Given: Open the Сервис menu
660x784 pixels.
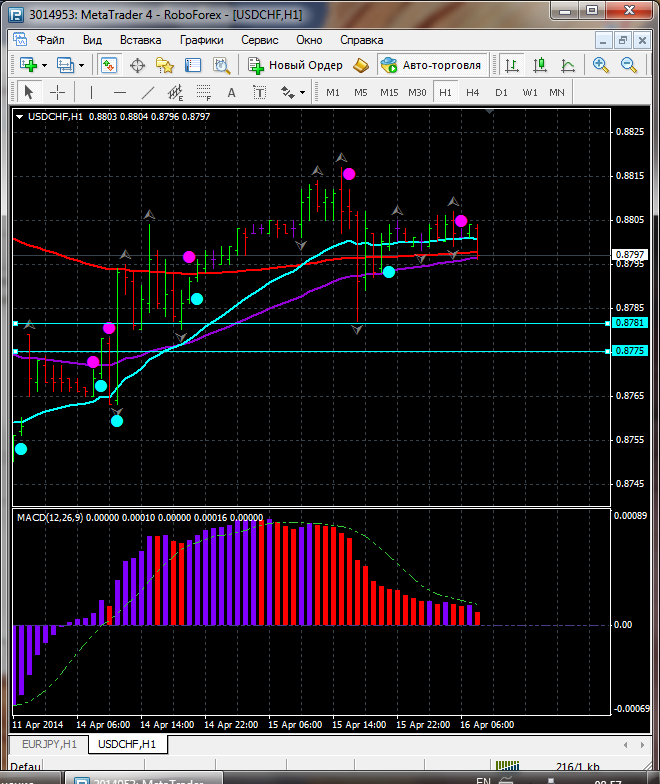Looking at the screenshot, I should coord(259,40).
